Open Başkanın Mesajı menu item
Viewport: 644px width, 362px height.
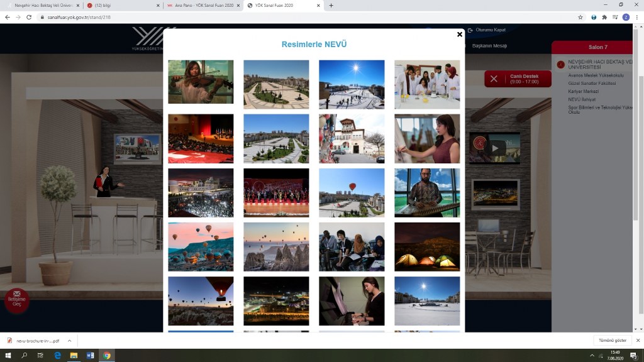tap(489, 46)
